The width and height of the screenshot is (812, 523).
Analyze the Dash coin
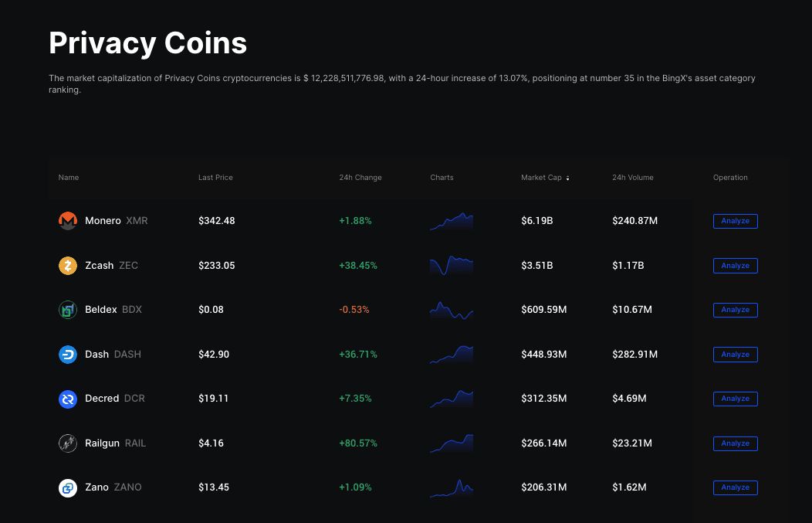735,355
